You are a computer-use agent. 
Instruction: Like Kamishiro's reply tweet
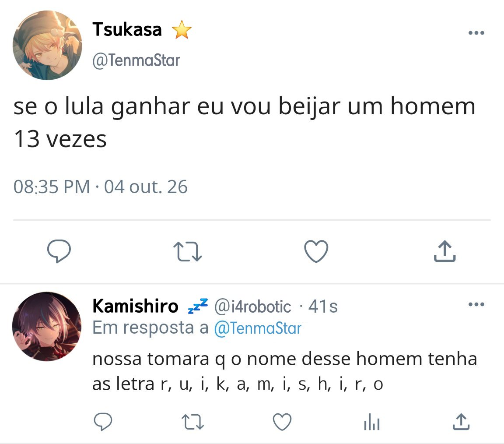point(282,422)
